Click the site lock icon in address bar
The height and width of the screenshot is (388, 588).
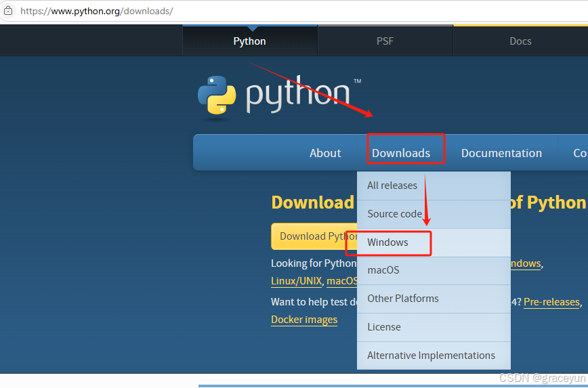click(8, 11)
